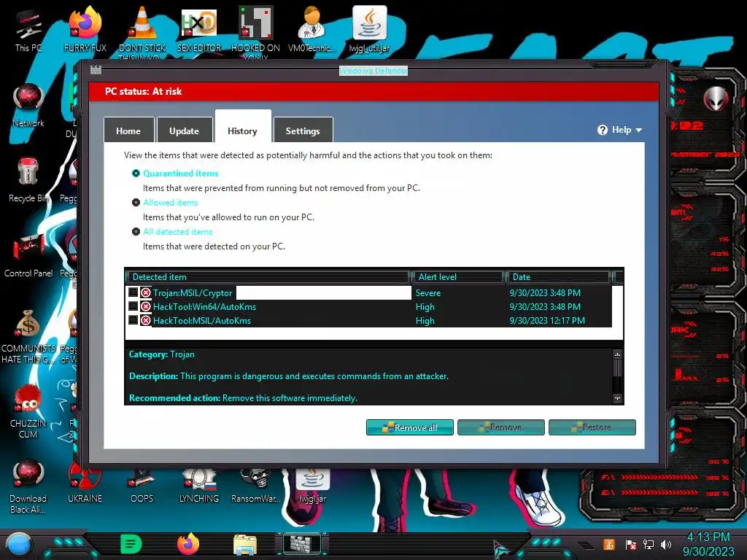
Task: Open the lwjgl.jar file icon
Action: pyautogui.click(x=312, y=484)
